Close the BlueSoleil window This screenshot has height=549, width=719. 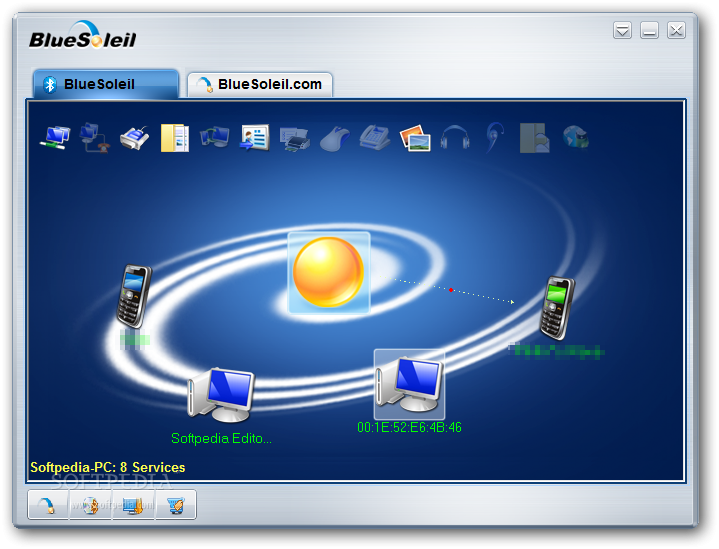click(676, 31)
